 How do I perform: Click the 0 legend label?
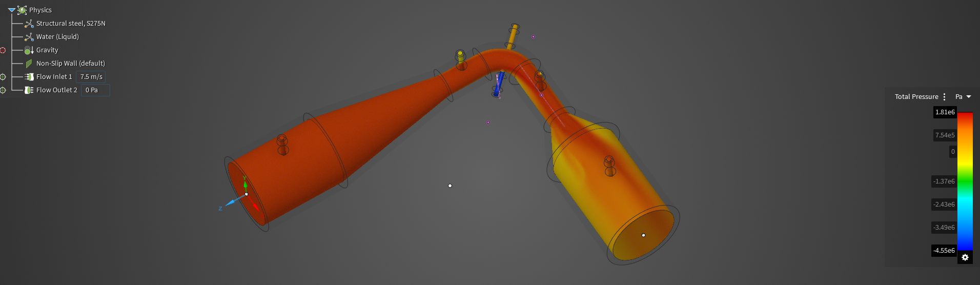coord(953,152)
